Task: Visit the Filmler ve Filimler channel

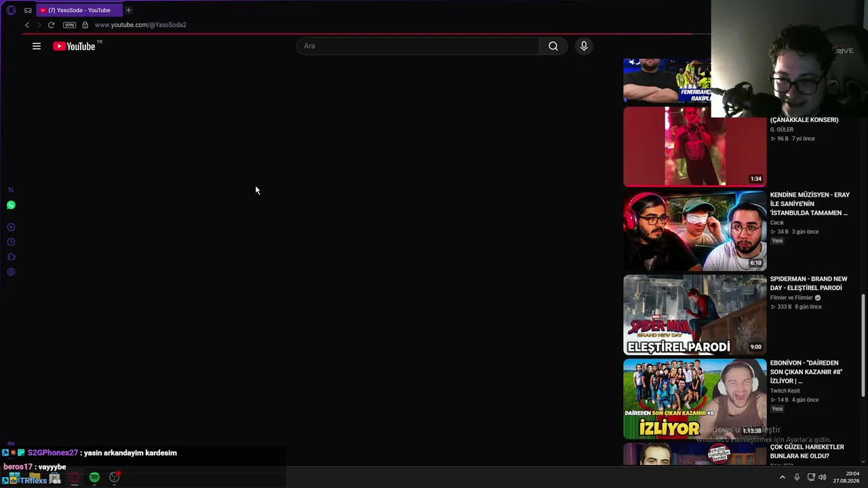Action: pyautogui.click(x=791, y=298)
